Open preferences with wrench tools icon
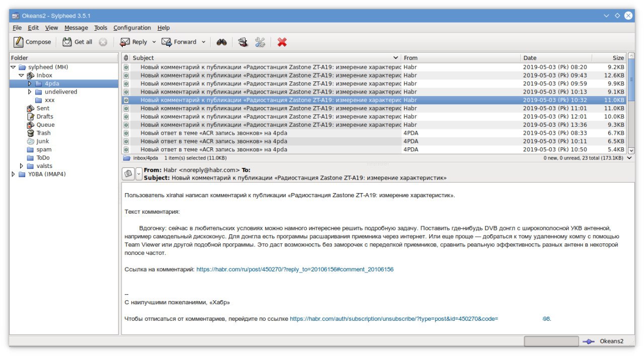The image size is (644, 356). click(x=260, y=42)
